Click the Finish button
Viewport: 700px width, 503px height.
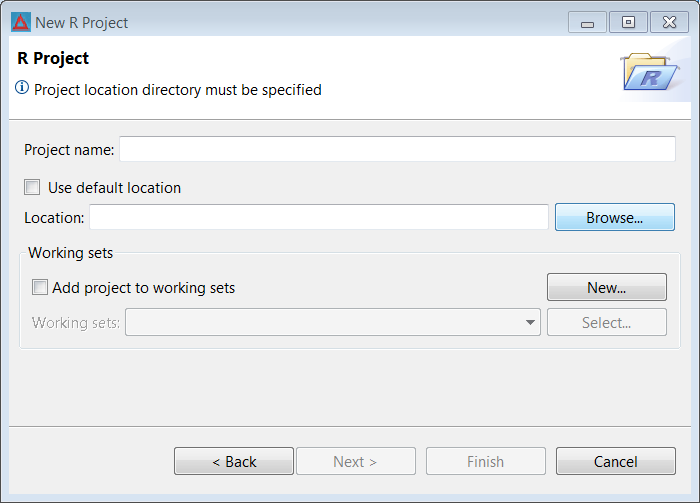pyautogui.click(x=486, y=461)
